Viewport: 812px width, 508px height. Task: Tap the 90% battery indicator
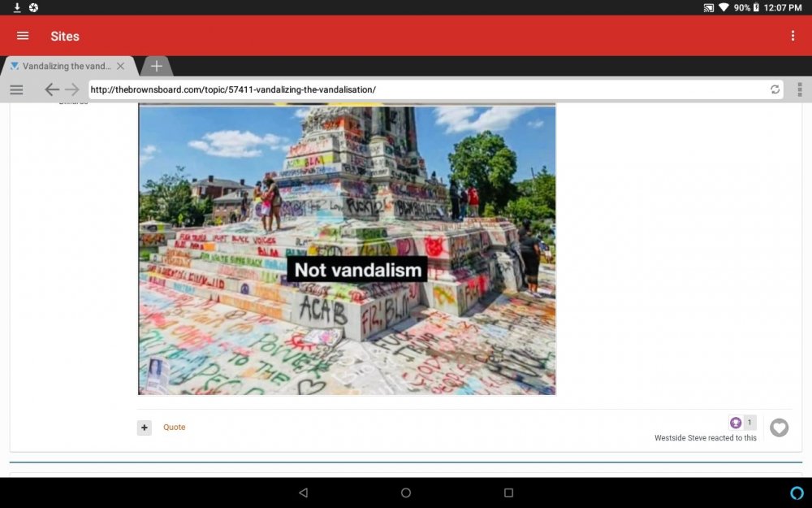click(747, 7)
